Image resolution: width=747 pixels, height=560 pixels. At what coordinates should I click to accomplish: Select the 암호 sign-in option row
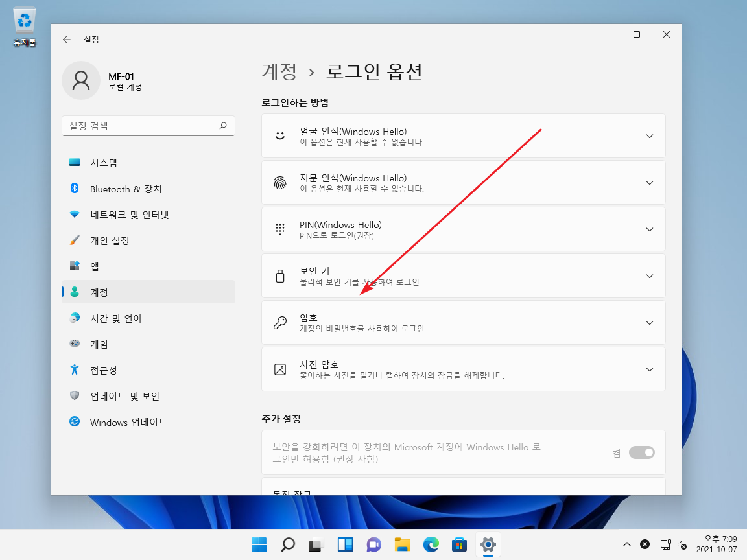[x=464, y=323]
